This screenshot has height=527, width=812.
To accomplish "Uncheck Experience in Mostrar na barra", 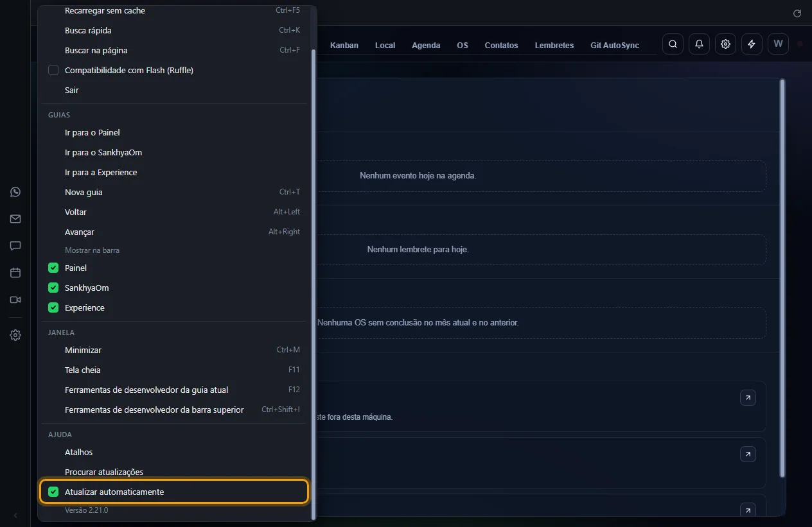I will [53, 307].
